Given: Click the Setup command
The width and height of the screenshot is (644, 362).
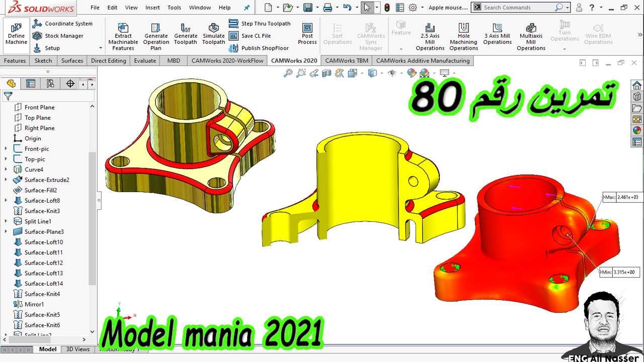Looking at the screenshot, I should 46,48.
